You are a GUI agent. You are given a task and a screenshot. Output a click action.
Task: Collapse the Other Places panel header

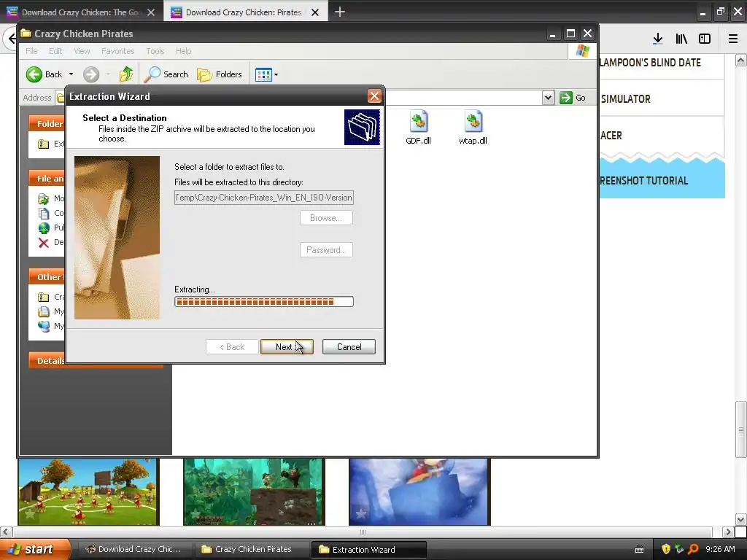(x=47, y=276)
